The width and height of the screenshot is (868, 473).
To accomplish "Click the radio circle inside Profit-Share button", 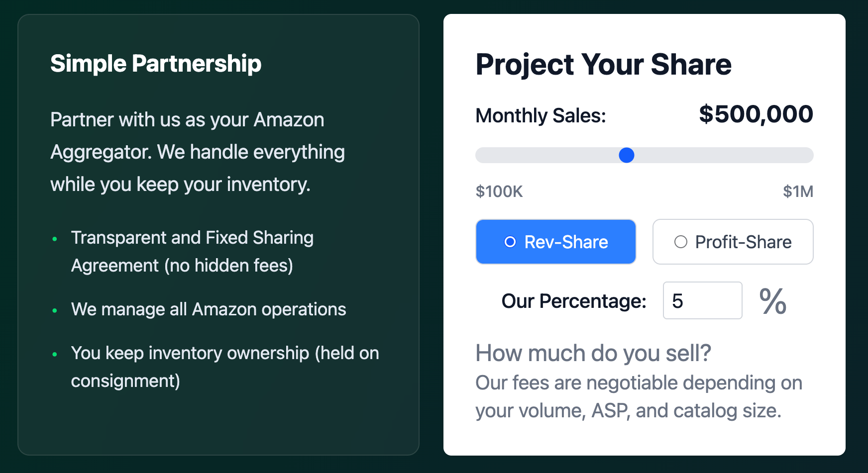I will [682, 242].
